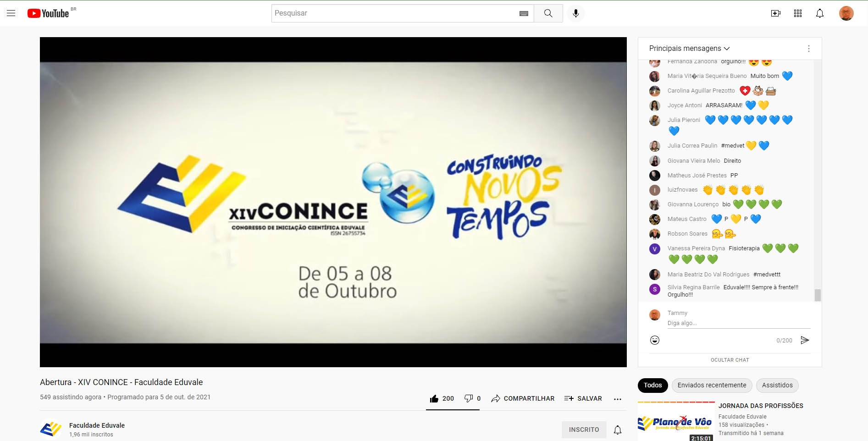Viewport: 868px width, 441px height.
Task: Toggle channel notification bell beside Inscrito
Action: click(618, 430)
